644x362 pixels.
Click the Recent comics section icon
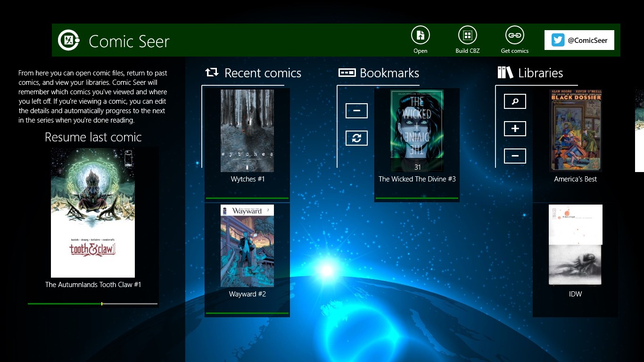[212, 72]
